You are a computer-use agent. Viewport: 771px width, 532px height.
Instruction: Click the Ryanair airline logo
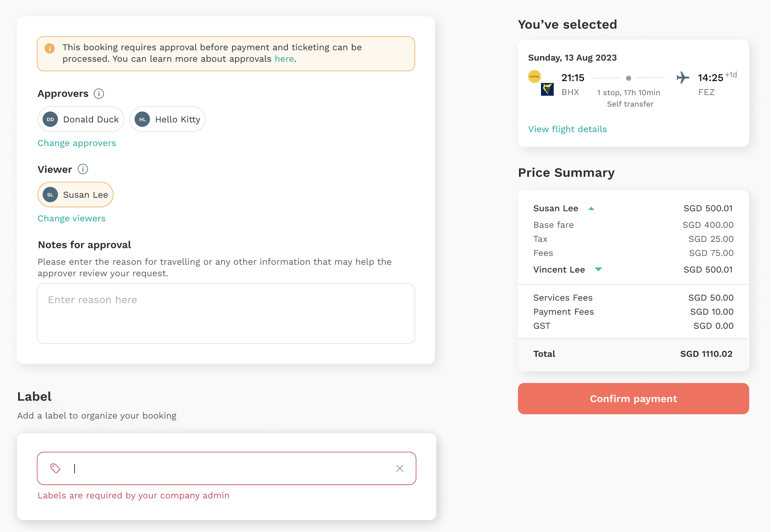547,89
